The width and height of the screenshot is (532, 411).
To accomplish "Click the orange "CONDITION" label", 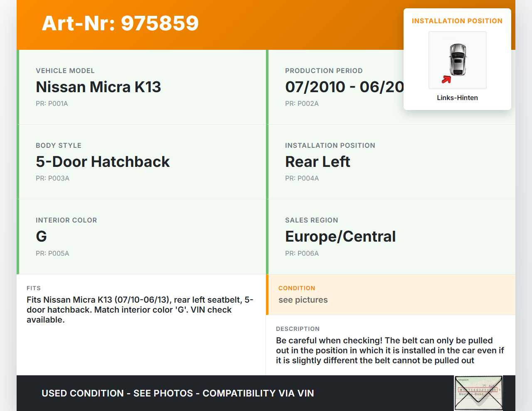I will (x=297, y=288).
